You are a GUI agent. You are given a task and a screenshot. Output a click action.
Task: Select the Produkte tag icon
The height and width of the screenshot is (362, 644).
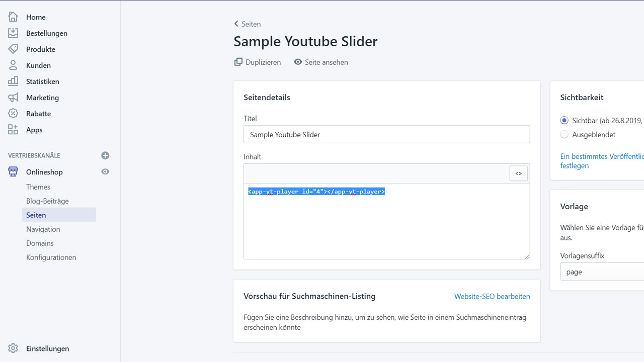click(13, 49)
